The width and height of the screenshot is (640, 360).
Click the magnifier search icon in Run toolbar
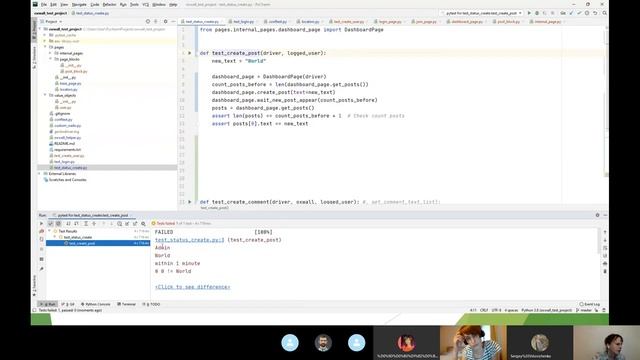coord(143,224)
